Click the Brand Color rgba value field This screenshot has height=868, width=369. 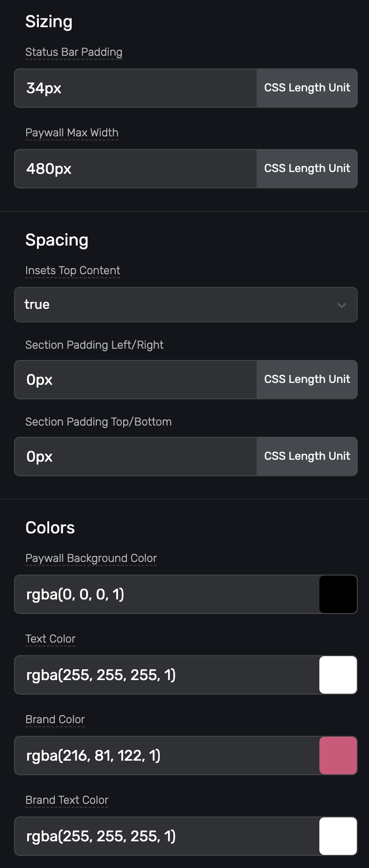click(166, 756)
